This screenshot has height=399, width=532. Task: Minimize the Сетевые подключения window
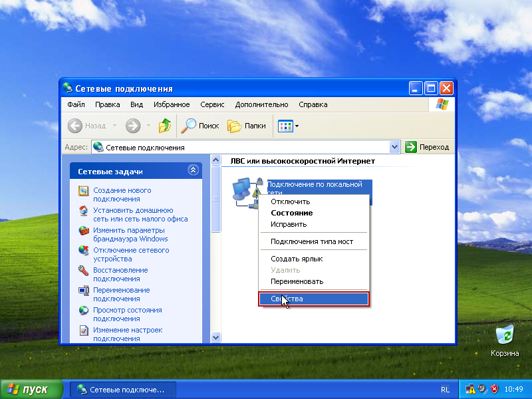[415, 88]
